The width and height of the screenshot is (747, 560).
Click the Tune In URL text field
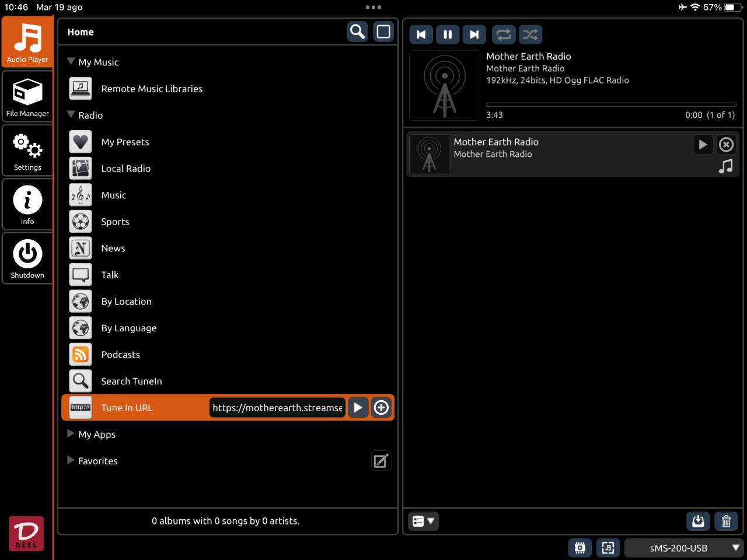pyautogui.click(x=277, y=408)
